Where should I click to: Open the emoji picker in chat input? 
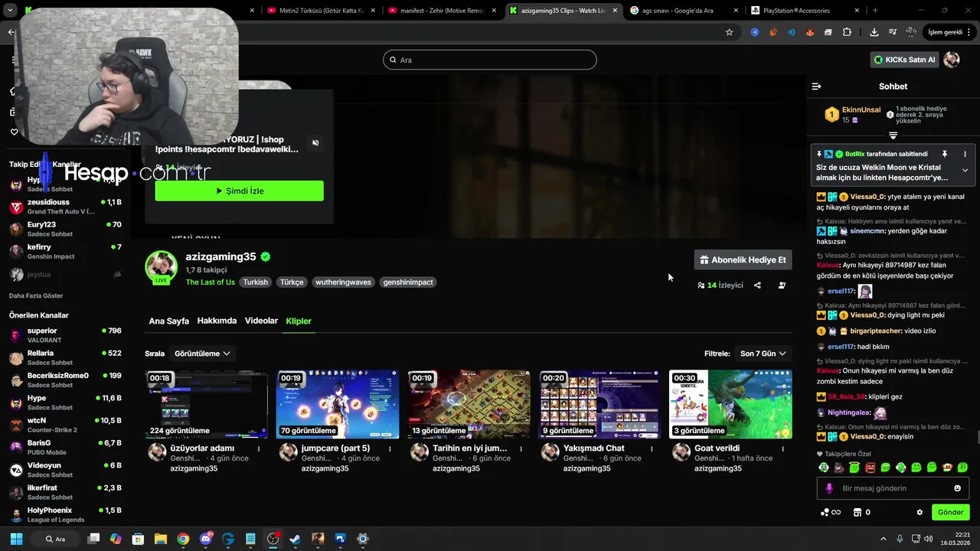pyautogui.click(x=957, y=488)
